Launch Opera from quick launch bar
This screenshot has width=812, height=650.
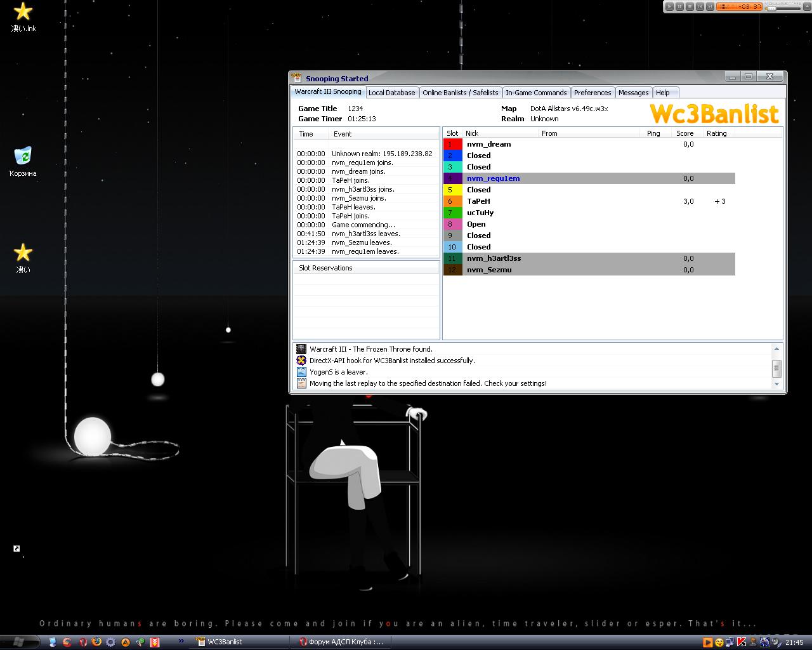point(82,642)
